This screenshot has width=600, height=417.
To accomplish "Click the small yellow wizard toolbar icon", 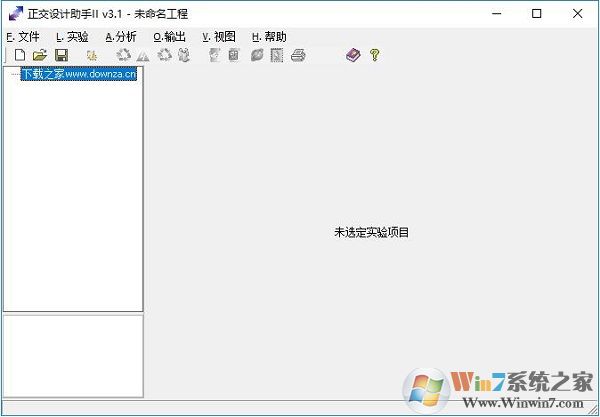I will coord(91,56).
